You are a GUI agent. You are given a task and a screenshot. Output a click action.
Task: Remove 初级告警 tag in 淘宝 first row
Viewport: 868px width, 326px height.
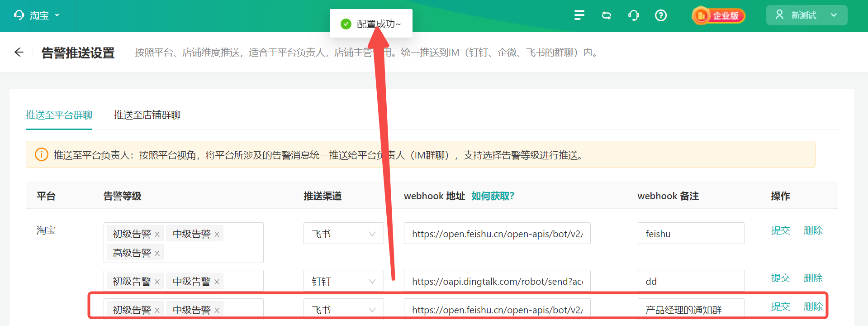pyautogui.click(x=157, y=234)
